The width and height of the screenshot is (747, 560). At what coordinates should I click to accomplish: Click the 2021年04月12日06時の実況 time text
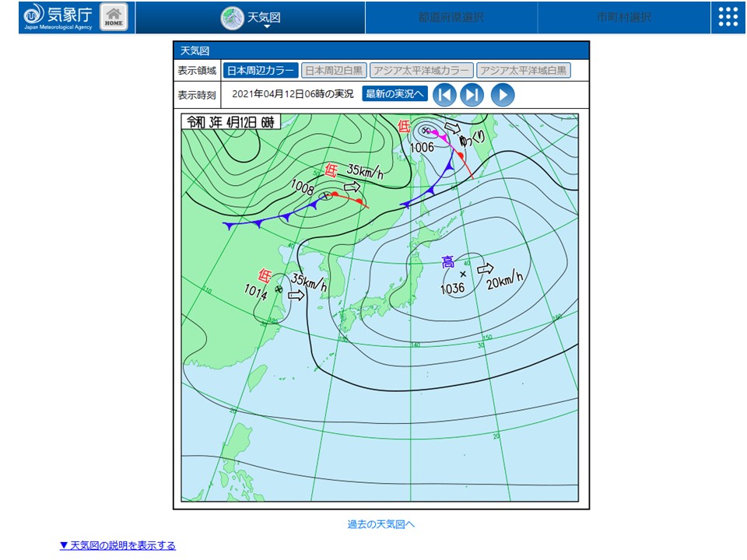pos(293,94)
